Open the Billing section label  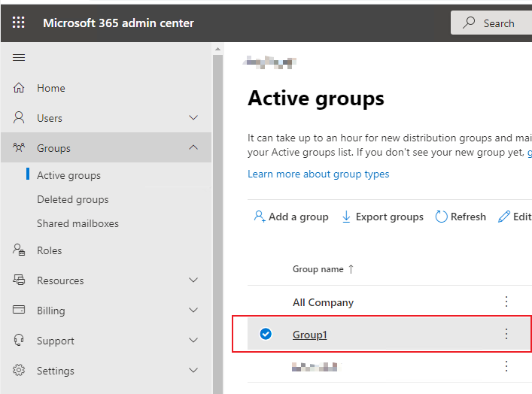point(51,311)
